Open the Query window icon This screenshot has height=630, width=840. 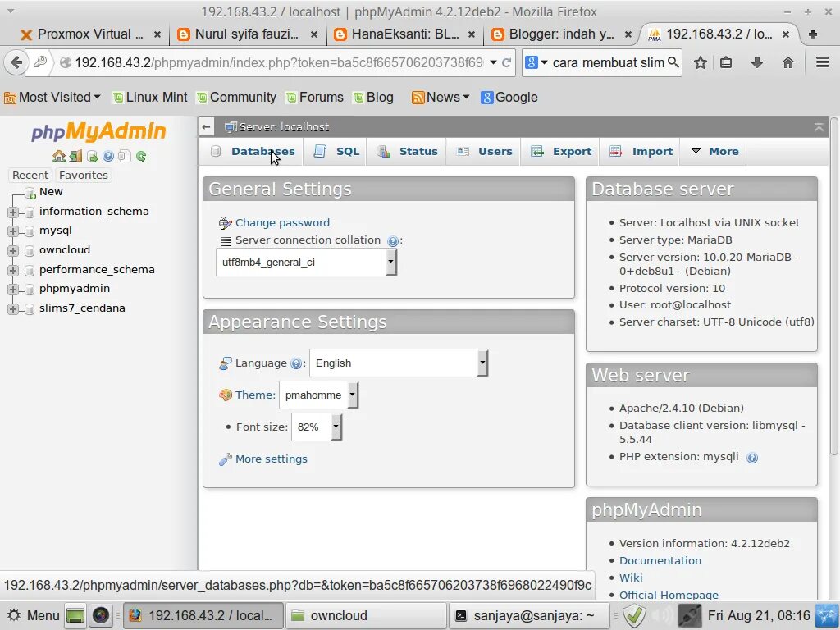click(x=92, y=156)
